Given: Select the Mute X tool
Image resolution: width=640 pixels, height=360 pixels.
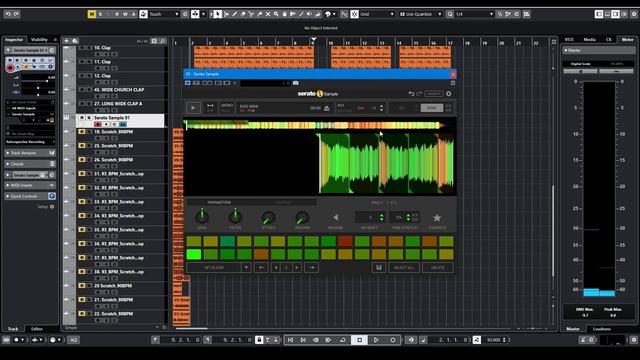Looking at the screenshot, I should click(x=268, y=14).
